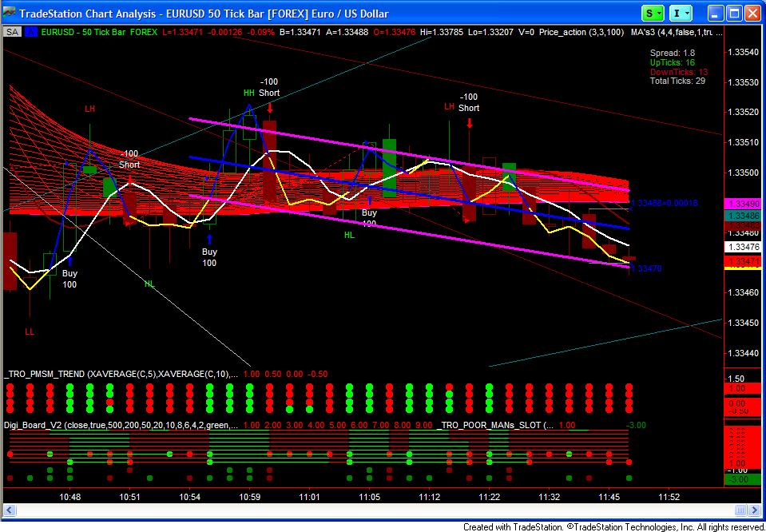The image size is (766, 532).
Task: Click the B=1.33471 bid value
Action: [300, 32]
